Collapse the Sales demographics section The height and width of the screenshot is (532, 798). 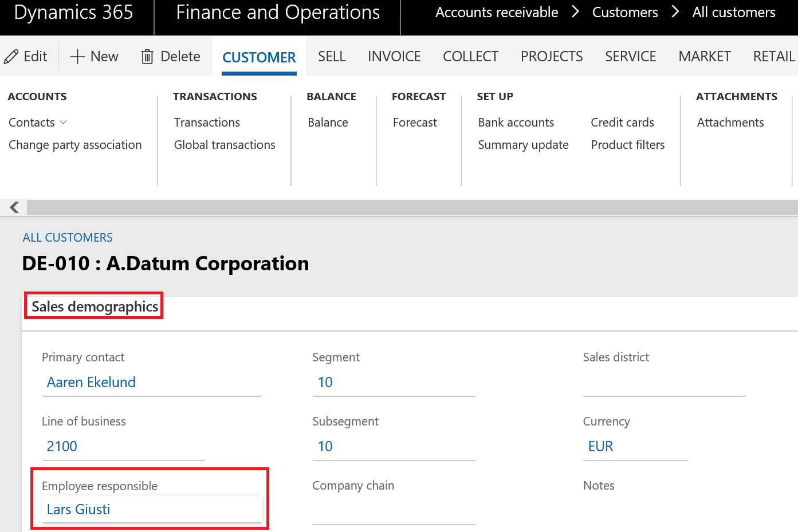95,306
